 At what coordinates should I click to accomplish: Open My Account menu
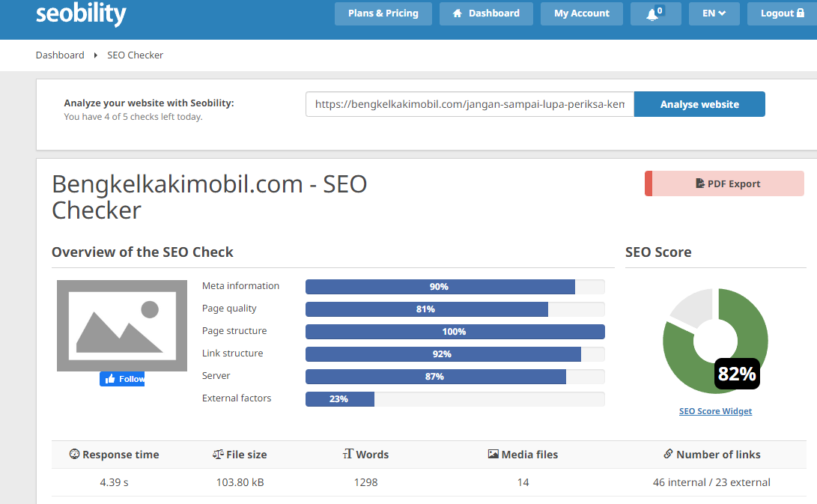tap(582, 13)
